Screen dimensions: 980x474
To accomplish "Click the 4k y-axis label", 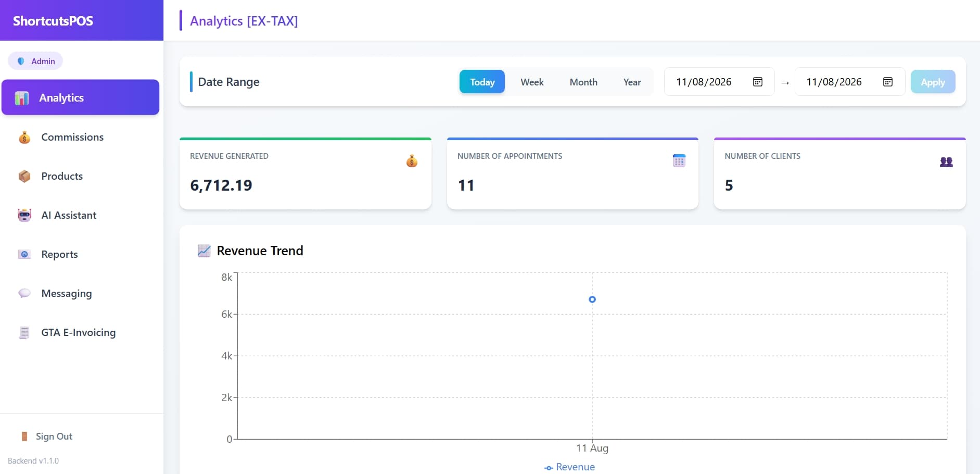I will pyautogui.click(x=226, y=356).
